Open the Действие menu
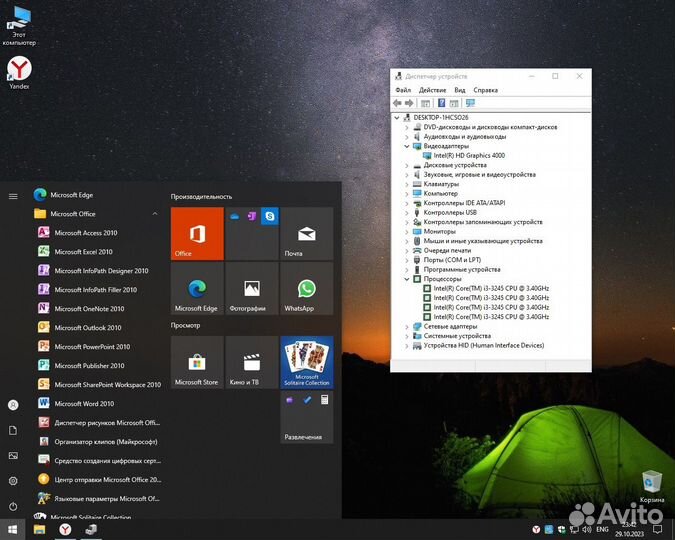675x540 pixels. (432, 90)
